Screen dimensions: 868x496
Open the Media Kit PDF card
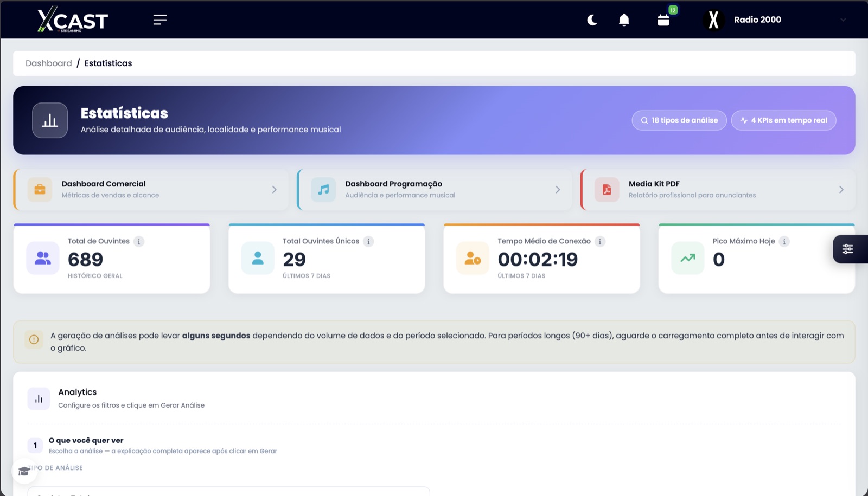(x=718, y=190)
